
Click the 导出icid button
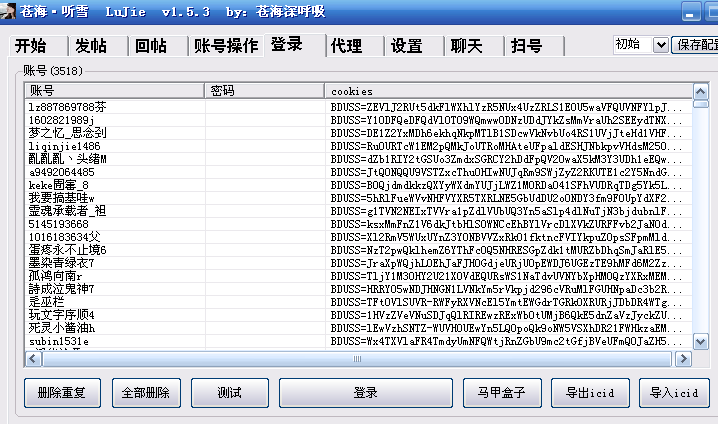[x=592, y=393]
